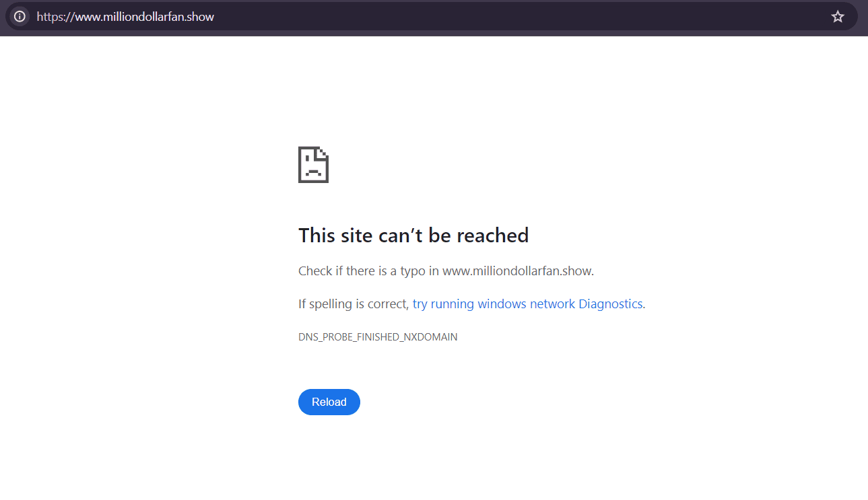Screen dimensions: 868x500
Task: Click the sad page error icon
Action: click(x=313, y=165)
